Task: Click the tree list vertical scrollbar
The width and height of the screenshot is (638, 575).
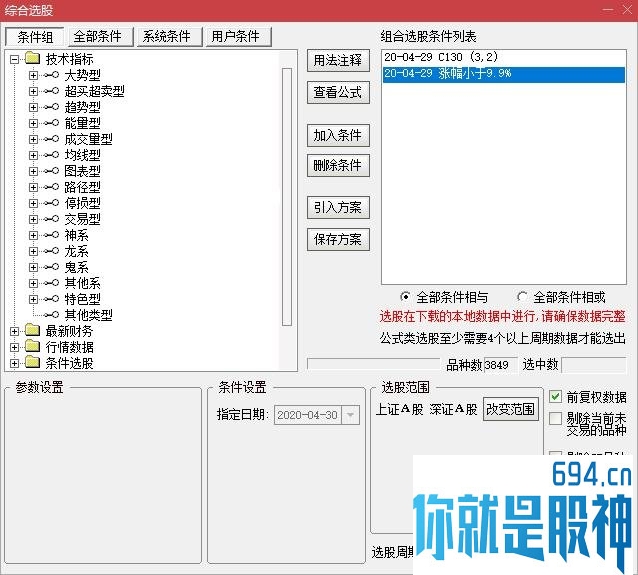Action: click(287, 197)
